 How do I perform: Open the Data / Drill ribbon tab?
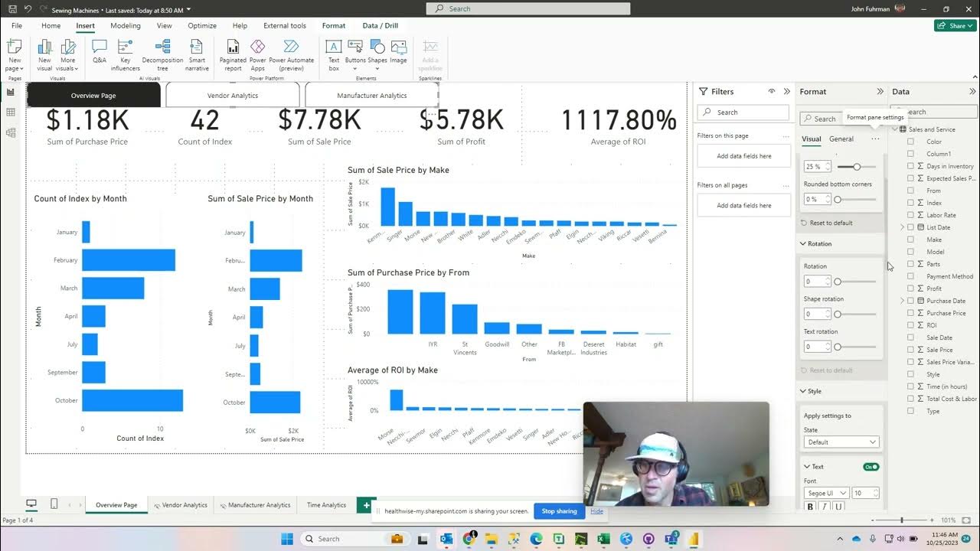381,25
